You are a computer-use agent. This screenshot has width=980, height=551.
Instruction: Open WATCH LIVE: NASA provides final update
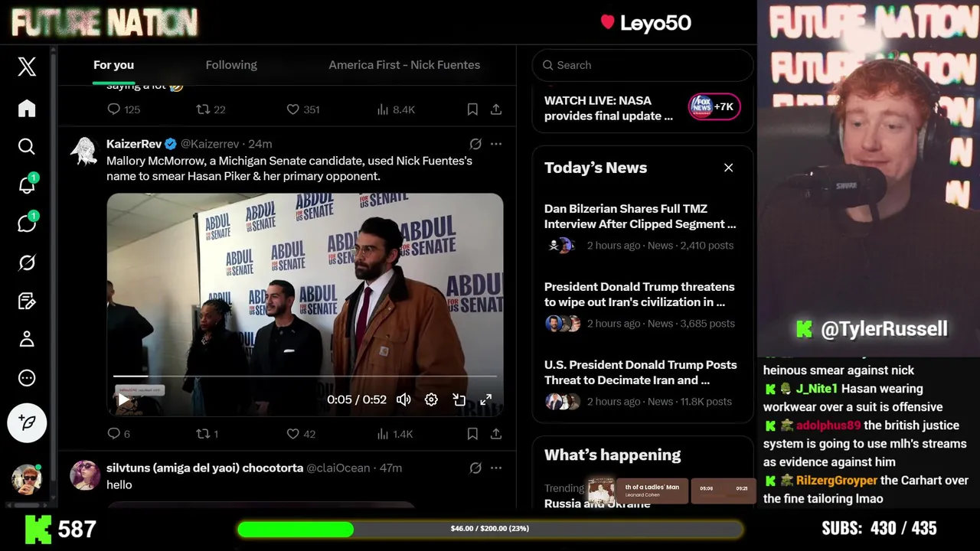pos(609,108)
